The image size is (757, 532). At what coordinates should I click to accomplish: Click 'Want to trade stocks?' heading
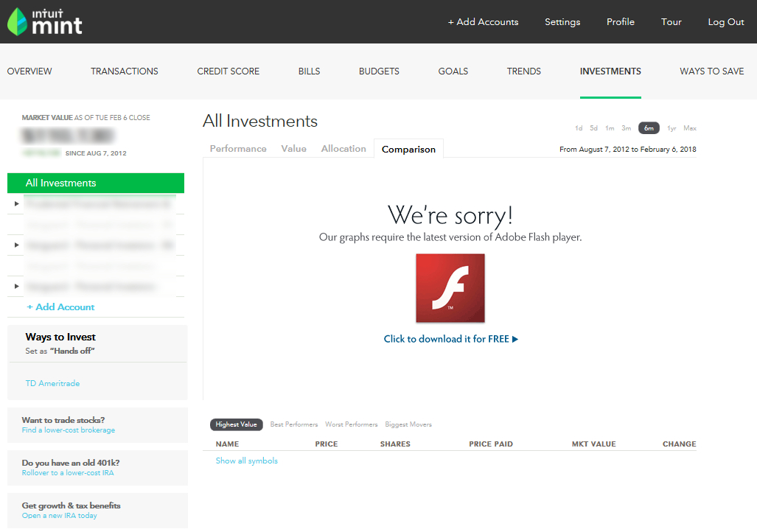pos(63,420)
